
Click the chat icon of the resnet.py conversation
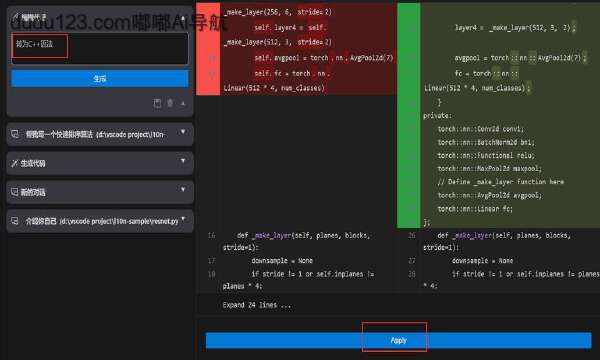15,221
